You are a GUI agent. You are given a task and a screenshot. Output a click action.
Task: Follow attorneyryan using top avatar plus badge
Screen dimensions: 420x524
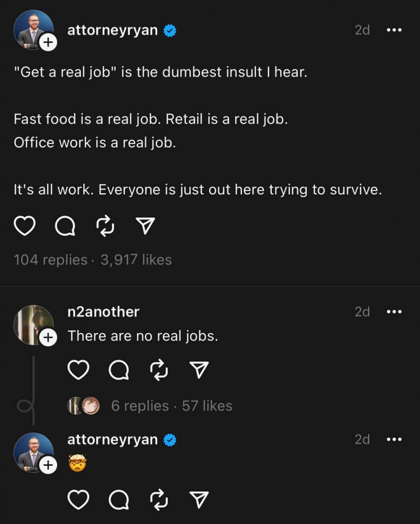coord(48,42)
